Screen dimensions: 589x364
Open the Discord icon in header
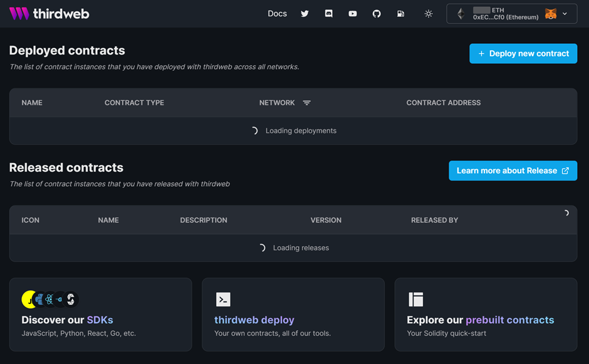pos(329,14)
